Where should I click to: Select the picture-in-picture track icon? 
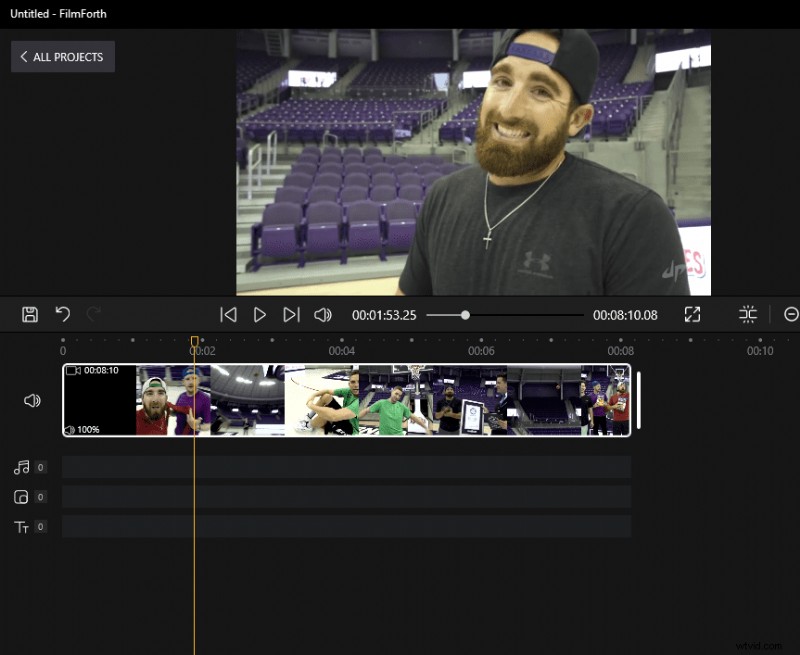pyautogui.click(x=24, y=496)
